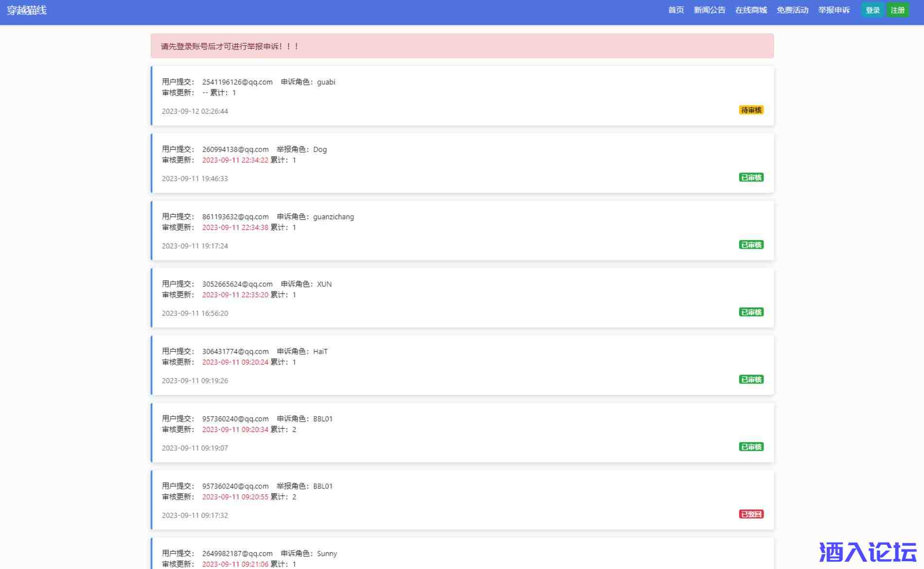Click the 已审核 badge on the guanzichang appeal

coord(751,245)
